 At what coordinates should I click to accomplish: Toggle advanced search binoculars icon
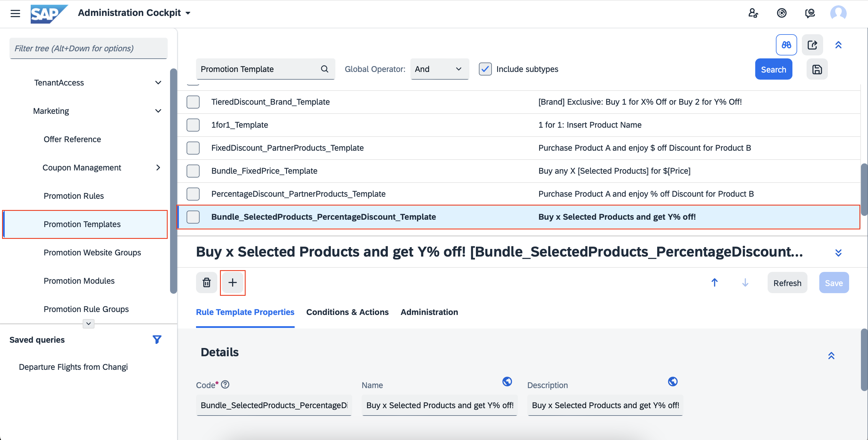[786, 45]
